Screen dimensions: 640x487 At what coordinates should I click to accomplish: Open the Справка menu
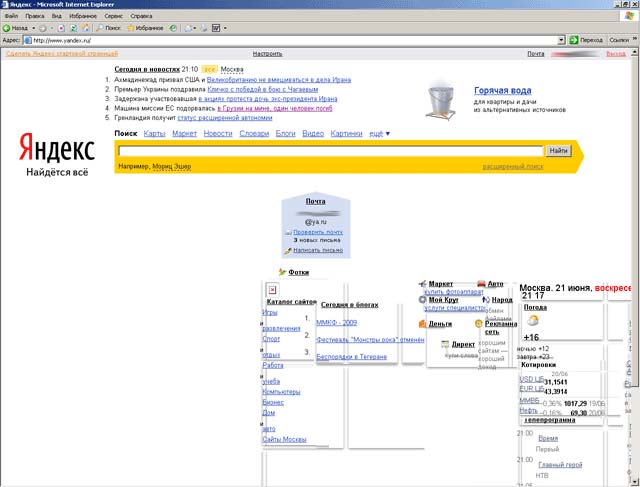tap(141, 16)
